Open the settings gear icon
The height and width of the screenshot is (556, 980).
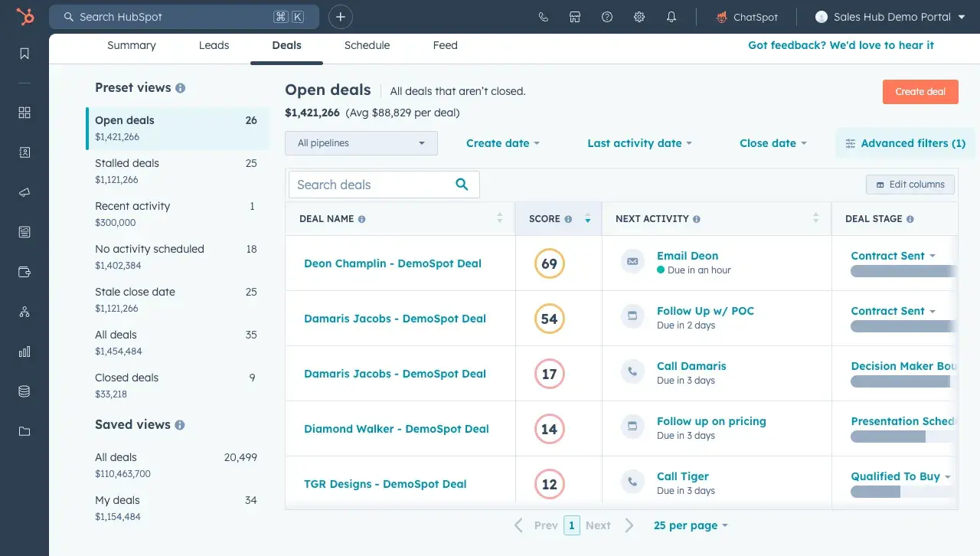639,17
